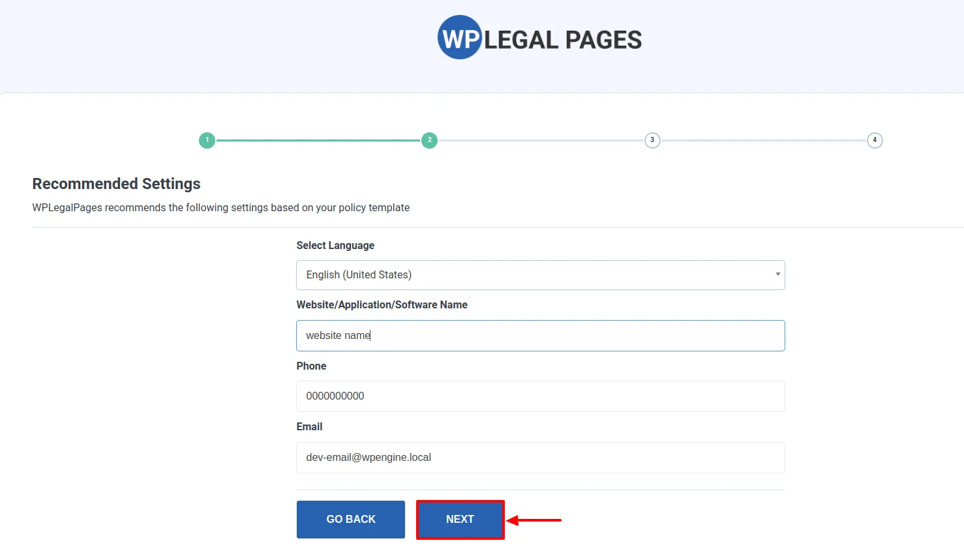Jump to wizard step 4 circle
The image size is (964, 560).
coord(875,140)
